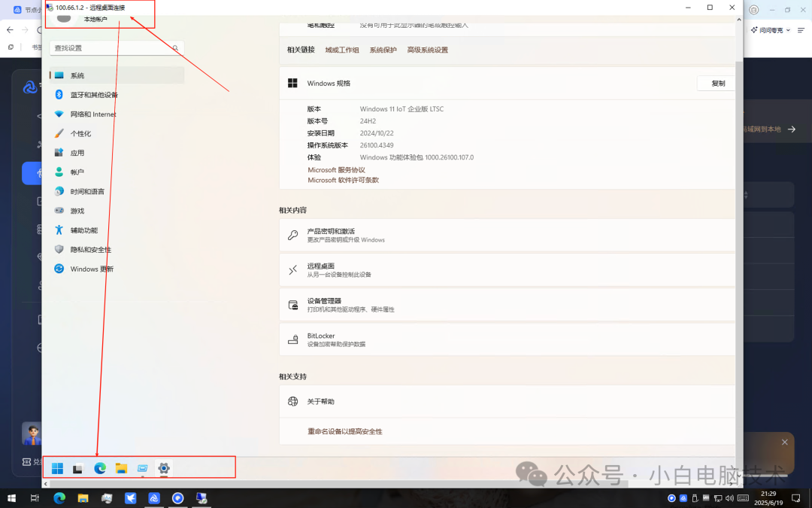The height and width of the screenshot is (508, 812).
Task: Click 问问夸克 button in browser
Action: click(771, 30)
